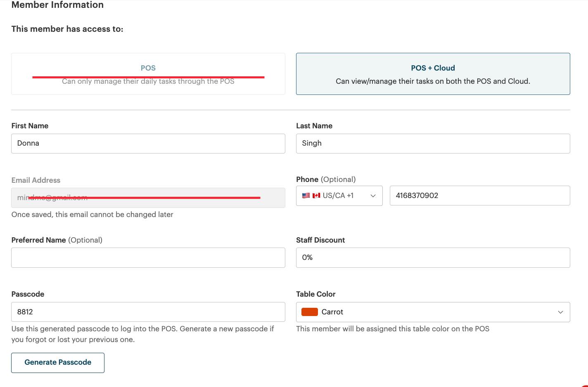This screenshot has width=588, height=387.
Task: Focus the empty Preferred Name field
Action: pyautogui.click(x=148, y=257)
